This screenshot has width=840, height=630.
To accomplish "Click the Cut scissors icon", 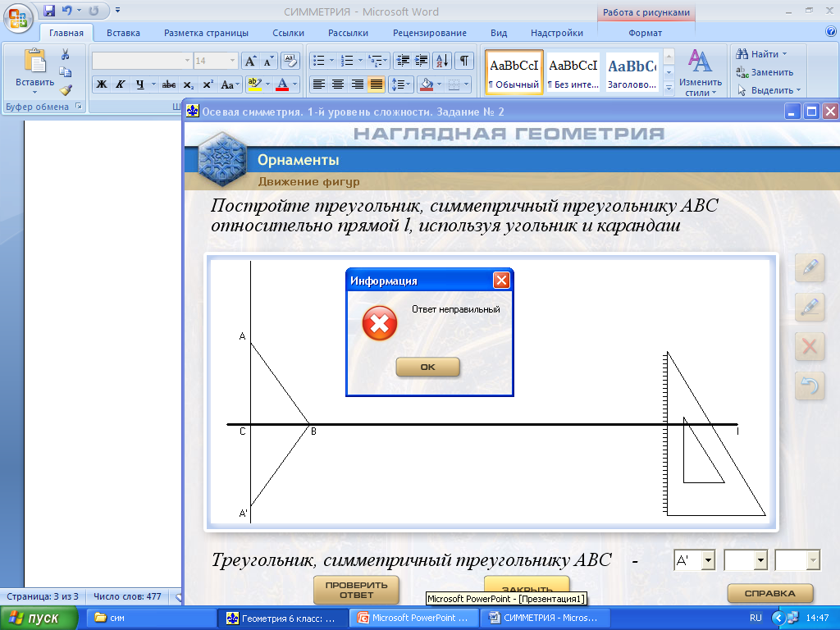I will [x=66, y=54].
